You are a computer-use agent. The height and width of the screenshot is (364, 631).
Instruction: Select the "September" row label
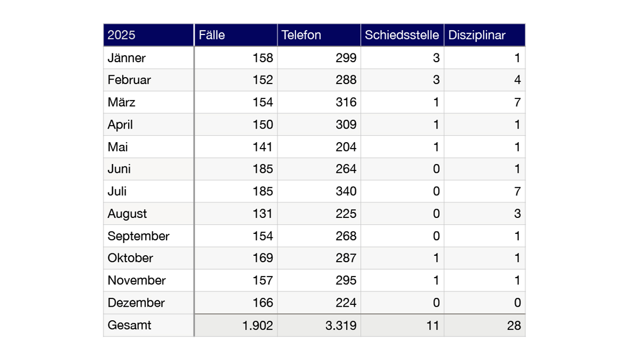coord(148,236)
